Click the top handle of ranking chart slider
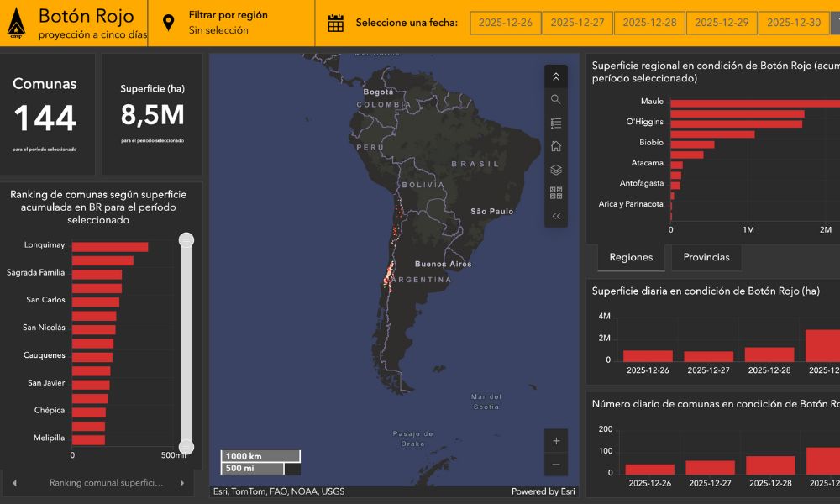 click(186, 240)
